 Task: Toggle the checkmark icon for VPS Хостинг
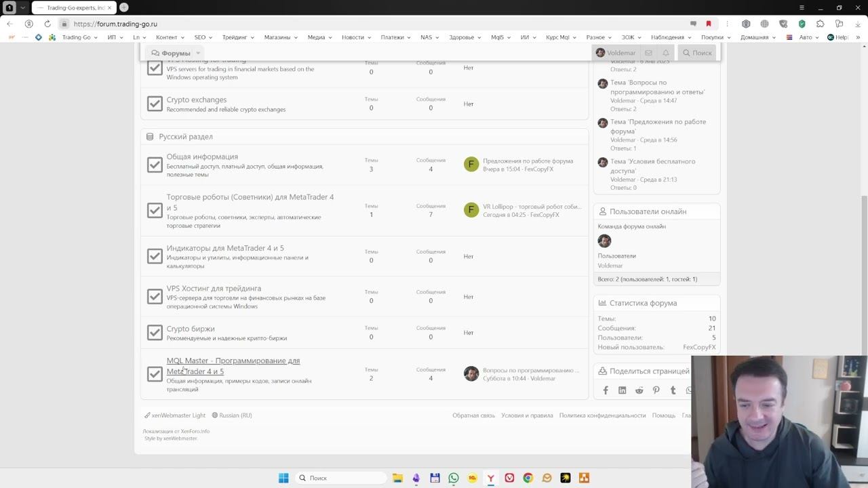click(155, 296)
